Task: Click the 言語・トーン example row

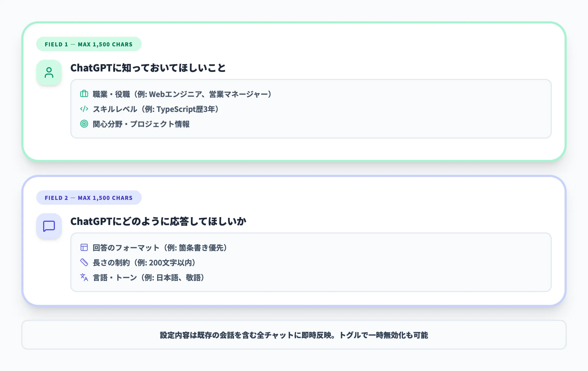Action: [x=148, y=278]
